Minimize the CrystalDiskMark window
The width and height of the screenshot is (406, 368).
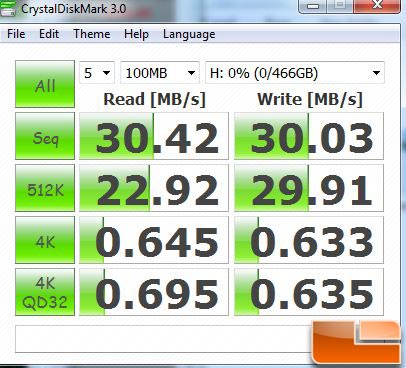(313, 6)
